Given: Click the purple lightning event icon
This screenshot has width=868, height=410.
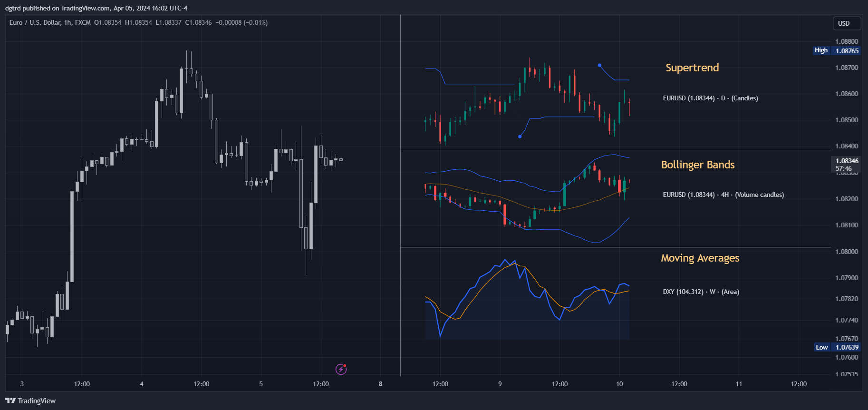Looking at the screenshot, I should 341,369.
